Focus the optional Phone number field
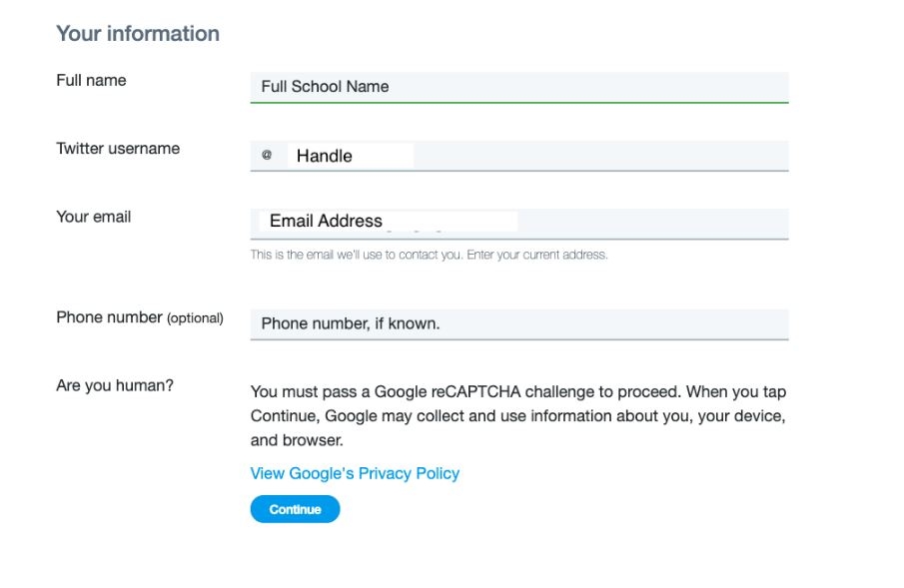The height and width of the screenshot is (588, 904). click(518, 324)
